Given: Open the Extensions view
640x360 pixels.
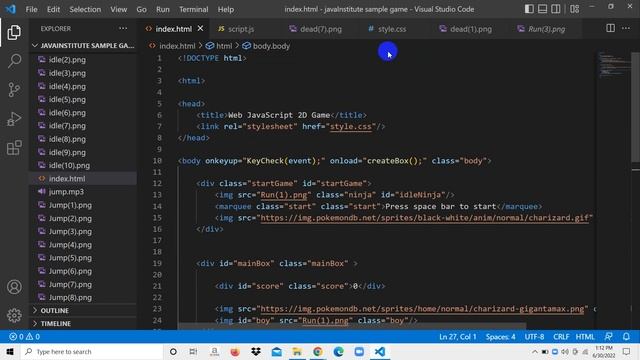Looking at the screenshot, I should pos(14,148).
